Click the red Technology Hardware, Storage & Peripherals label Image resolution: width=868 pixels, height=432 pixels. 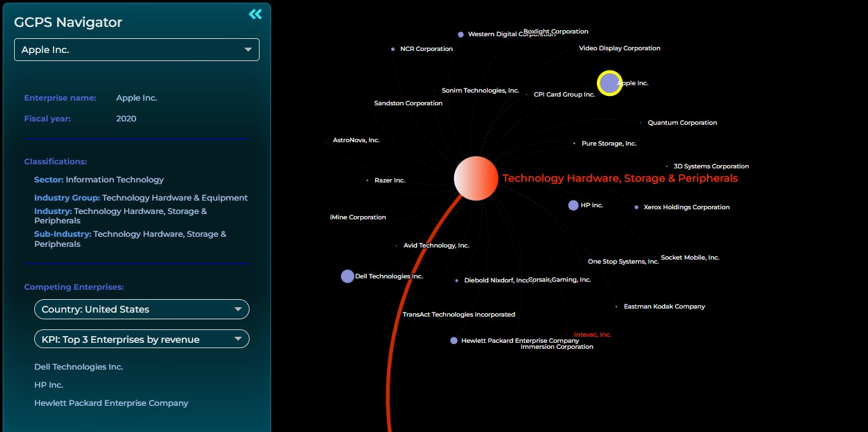coord(620,178)
